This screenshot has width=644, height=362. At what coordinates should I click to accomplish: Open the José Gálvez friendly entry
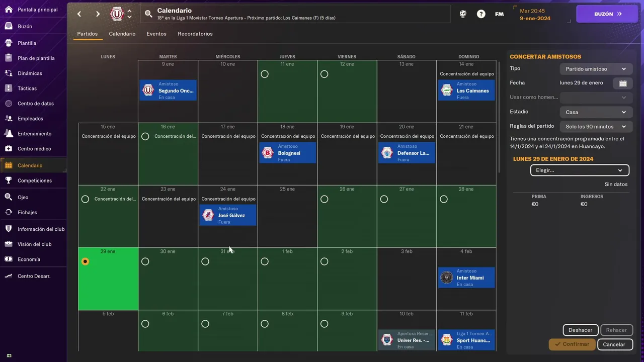tap(228, 215)
